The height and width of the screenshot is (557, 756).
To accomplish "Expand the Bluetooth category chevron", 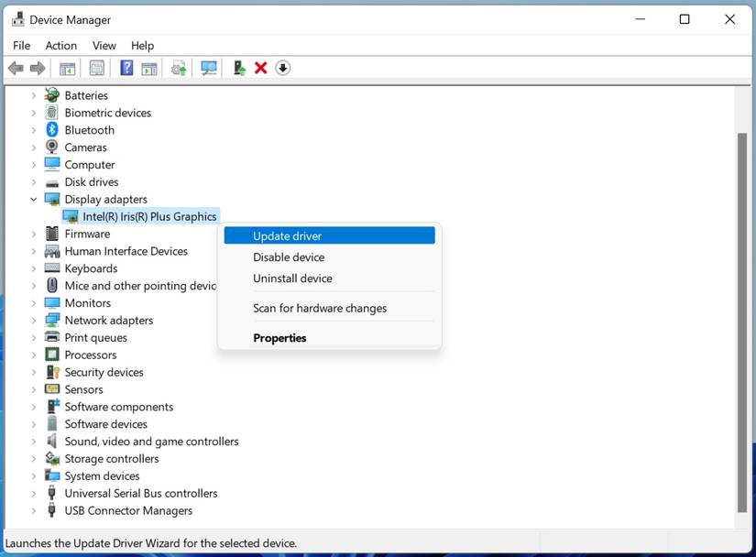I will [x=33, y=130].
